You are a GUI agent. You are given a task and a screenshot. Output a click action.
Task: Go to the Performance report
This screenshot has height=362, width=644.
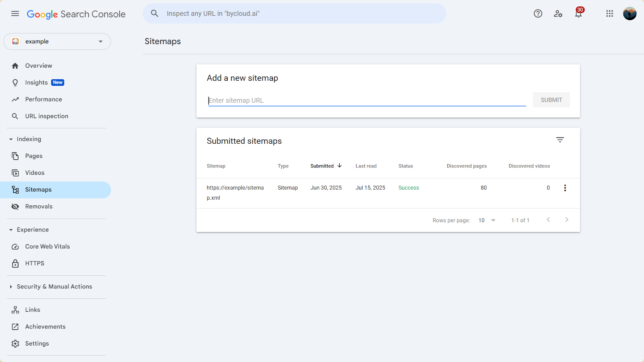(43, 99)
